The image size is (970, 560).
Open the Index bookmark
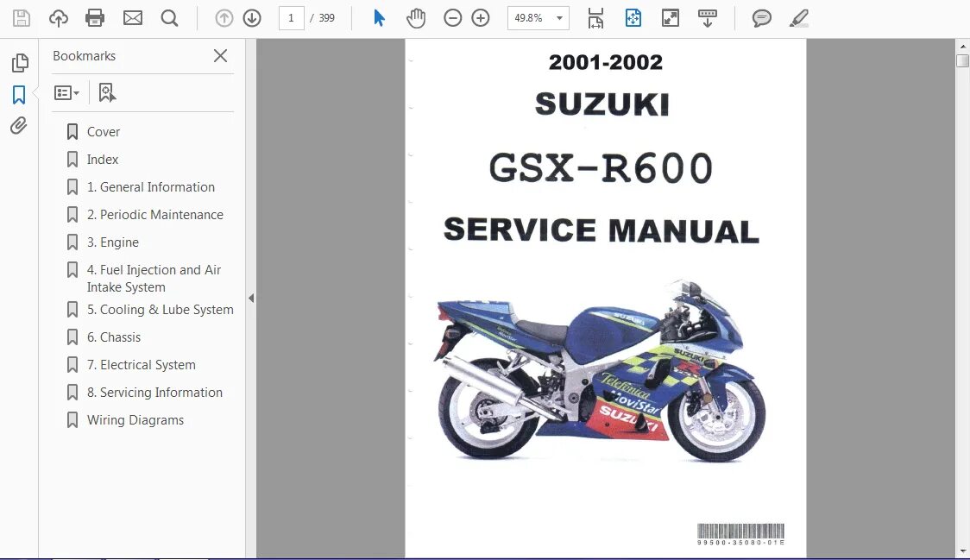[102, 160]
